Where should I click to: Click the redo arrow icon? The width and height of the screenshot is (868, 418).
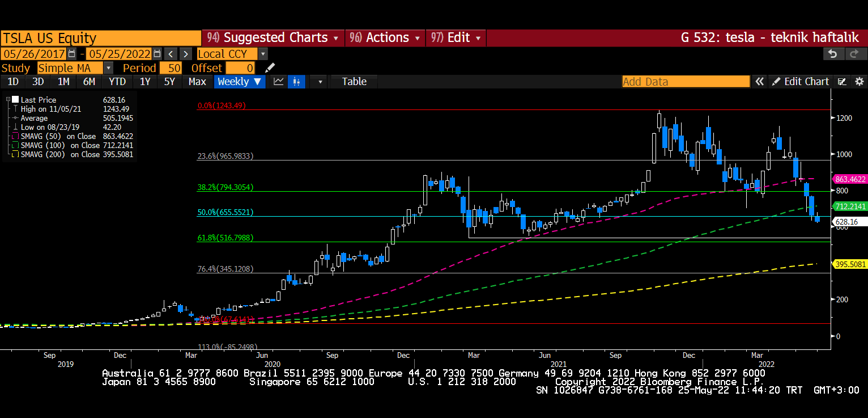click(x=856, y=53)
